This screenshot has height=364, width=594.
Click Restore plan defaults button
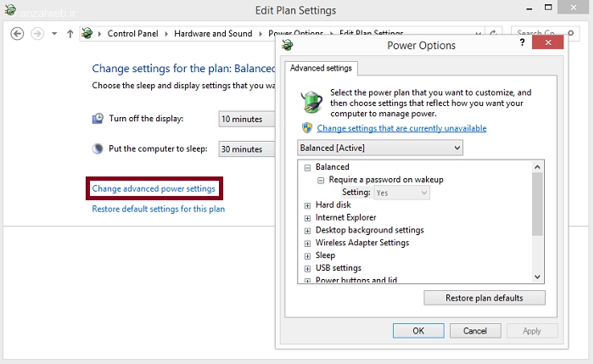coord(485,298)
